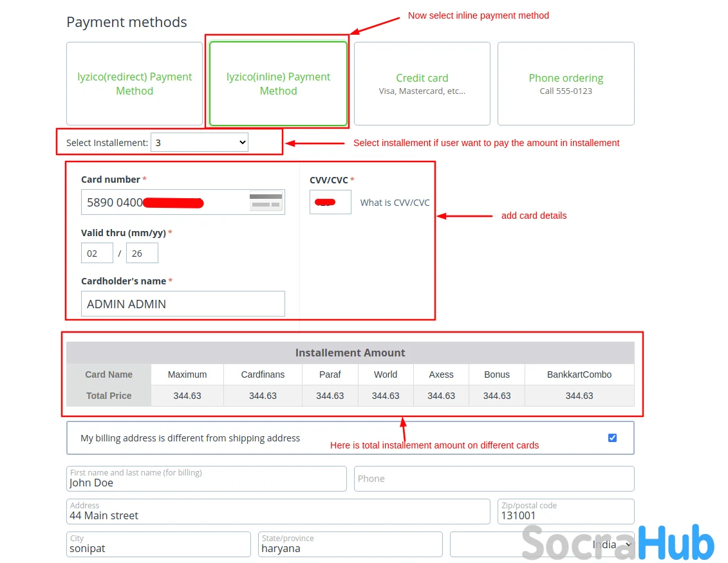Toggle billing address differs checkbox

point(612,438)
